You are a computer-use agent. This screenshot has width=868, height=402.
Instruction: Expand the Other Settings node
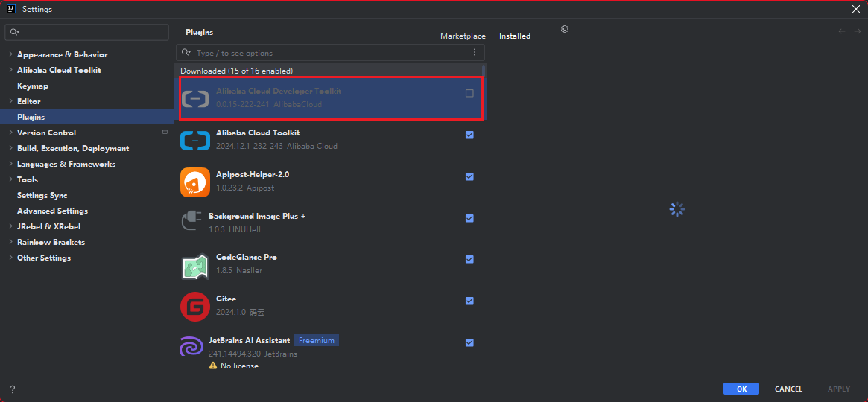10,258
